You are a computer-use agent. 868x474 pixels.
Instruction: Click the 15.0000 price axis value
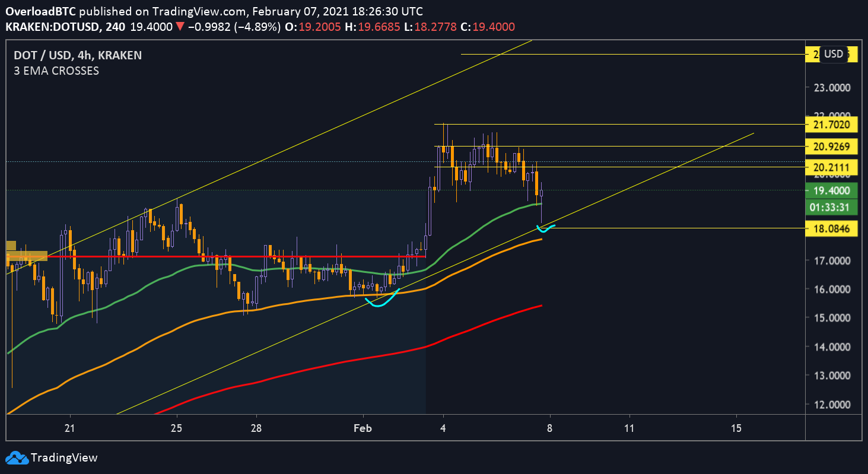pyautogui.click(x=832, y=318)
